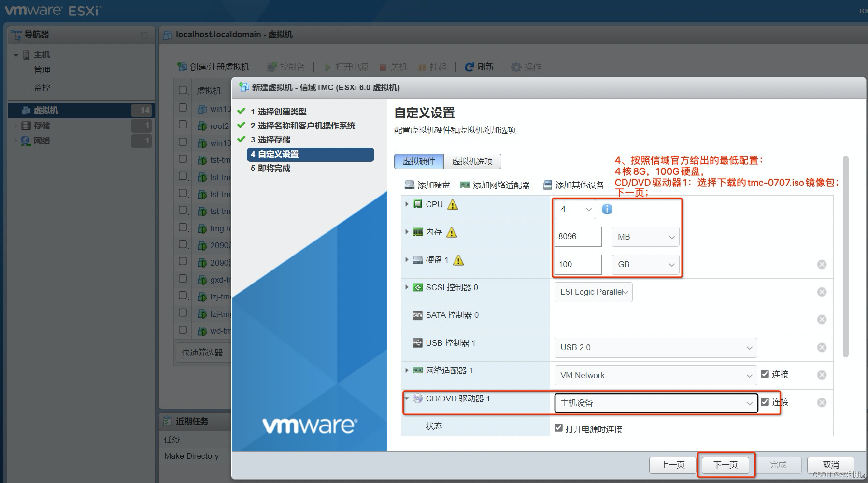Click the dialog vertical scrollbar
The width and height of the screenshot is (868, 483).
tap(845, 256)
